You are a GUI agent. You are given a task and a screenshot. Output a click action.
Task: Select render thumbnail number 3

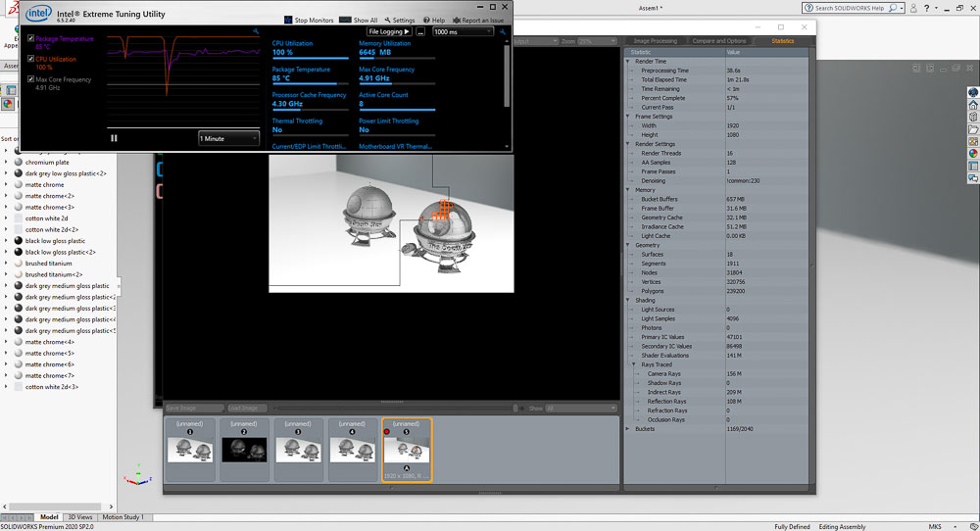point(298,450)
